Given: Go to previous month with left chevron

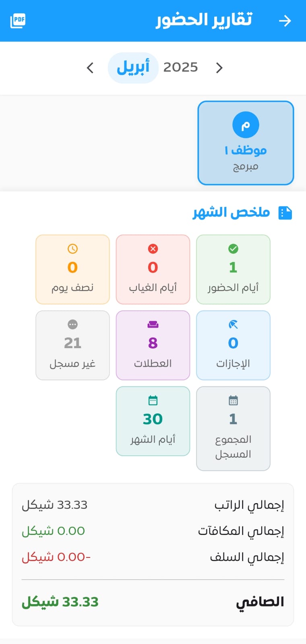Looking at the screenshot, I should [90, 68].
